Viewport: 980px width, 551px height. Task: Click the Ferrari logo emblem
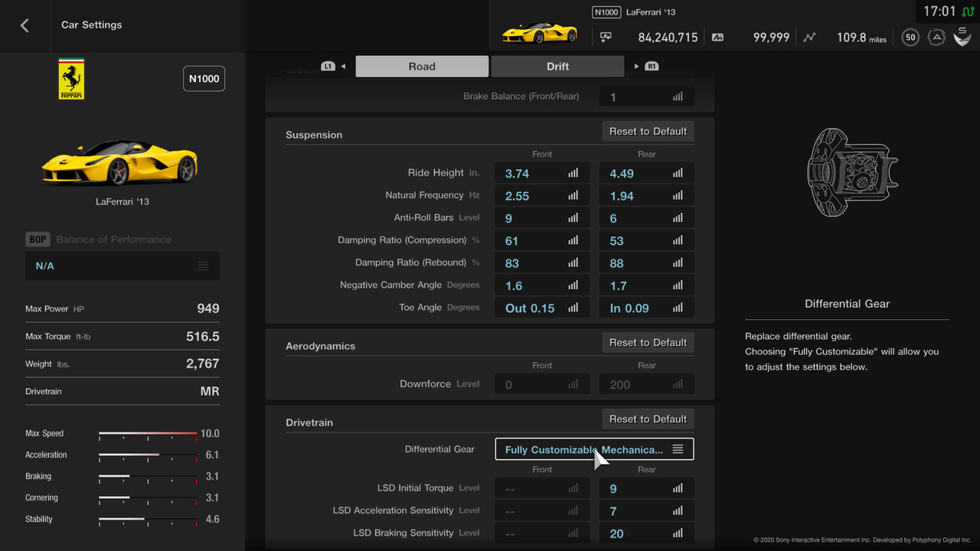(x=72, y=79)
